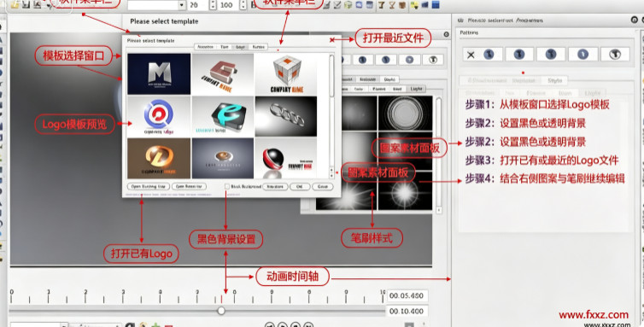Open the highlighted third tab of the template dialog
The image size is (644, 327).
(x=240, y=47)
